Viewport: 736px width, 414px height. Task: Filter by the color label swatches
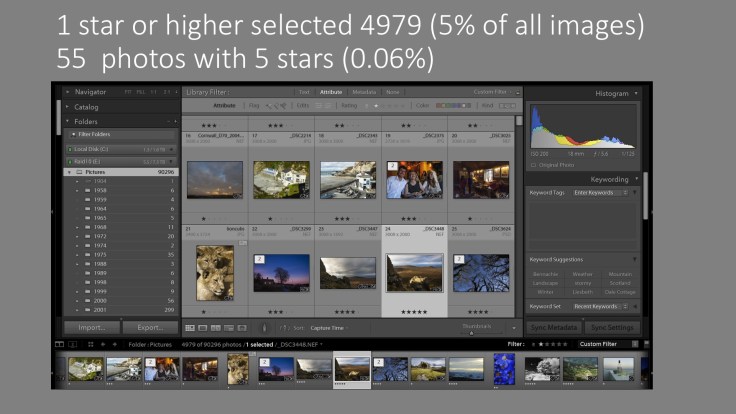coord(453,106)
